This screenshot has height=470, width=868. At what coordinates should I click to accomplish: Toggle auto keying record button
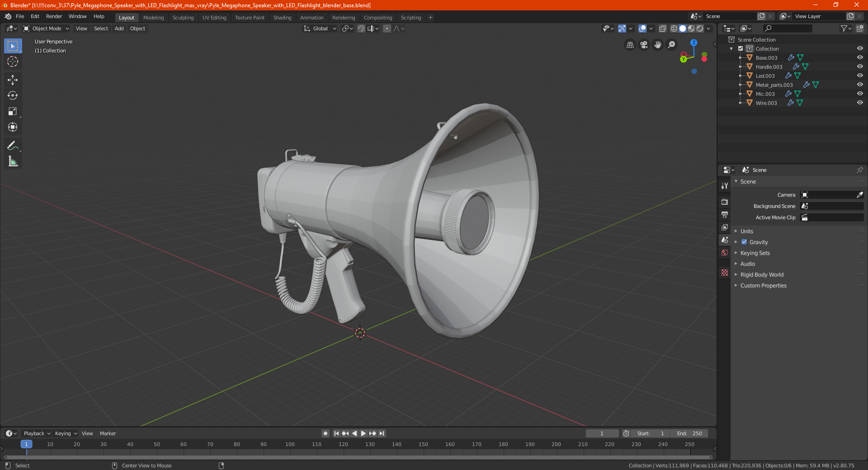coord(325,433)
